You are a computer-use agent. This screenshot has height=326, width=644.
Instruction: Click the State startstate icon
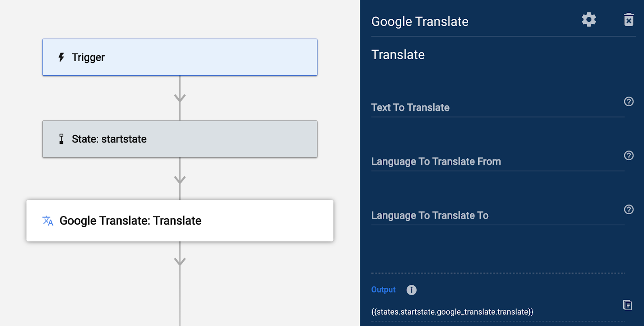click(61, 139)
